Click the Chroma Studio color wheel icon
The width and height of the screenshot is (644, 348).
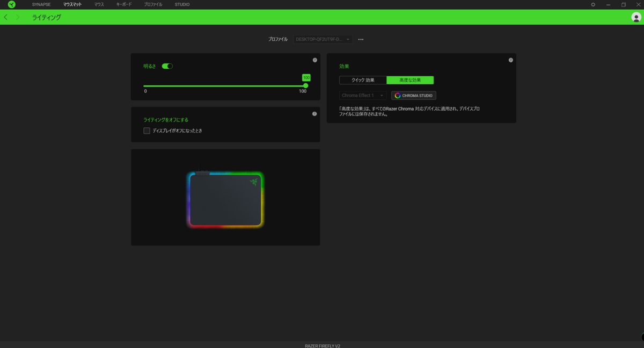(398, 96)
